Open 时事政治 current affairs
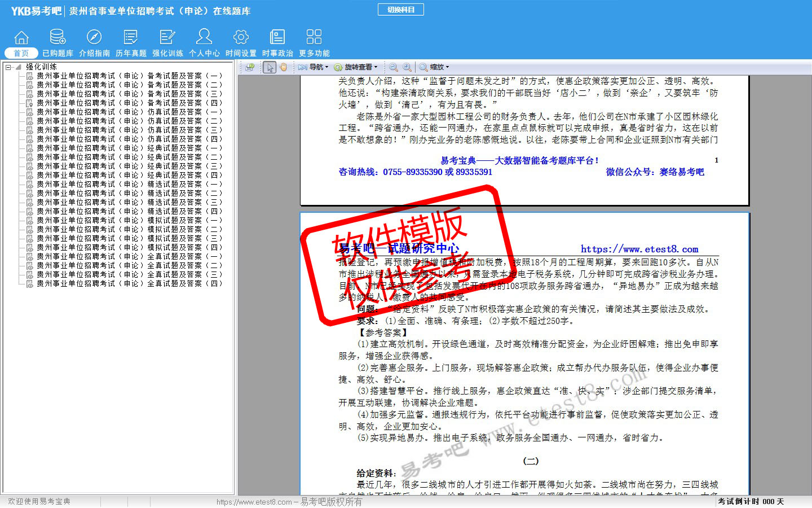The width and height of the screenshot is (812, 508). (277, 43)
